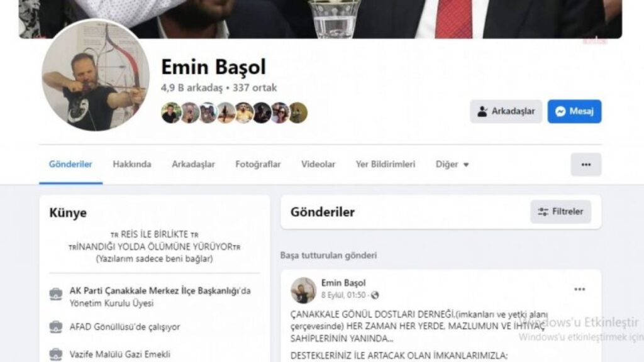Click the globe privacy icon on post
Viewport: 644px width, 362px height.
375,295
